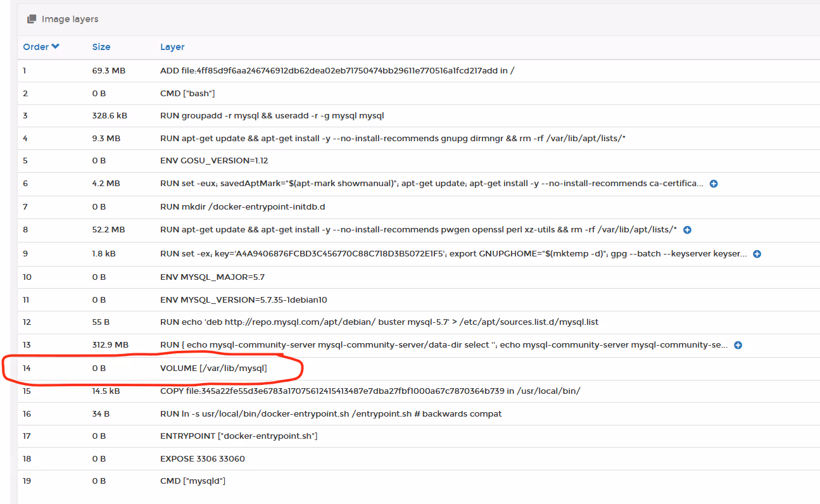Click the RUN ln -s docker-entrypoint.sh layer
820x504 pixels.
point(331,413)
